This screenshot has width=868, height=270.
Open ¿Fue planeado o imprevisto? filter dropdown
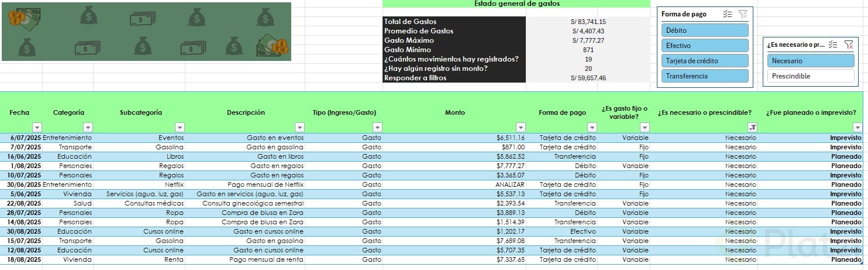tap(857, 127)
